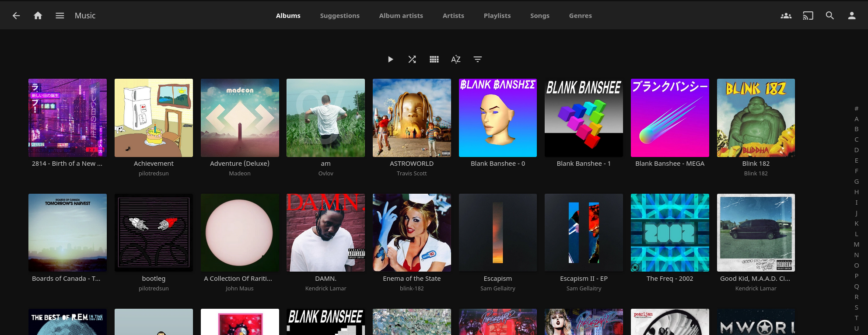Switch to the Album artists tab
Viewport: 868px width, 335px height.
[x=401, y=16]
